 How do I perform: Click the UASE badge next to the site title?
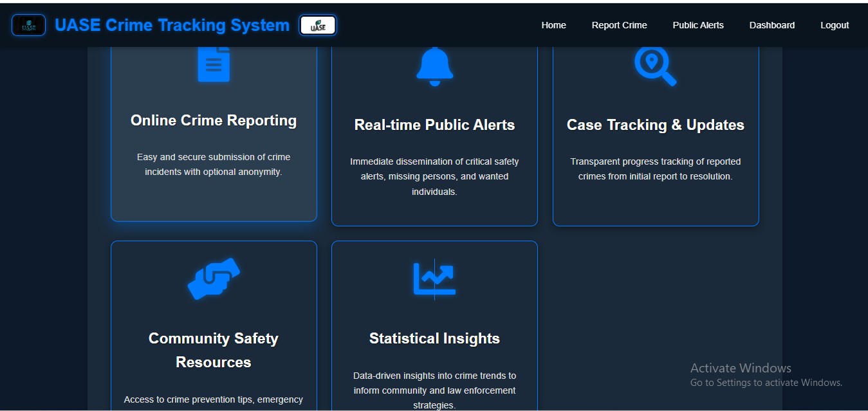[x=318, y=25]
